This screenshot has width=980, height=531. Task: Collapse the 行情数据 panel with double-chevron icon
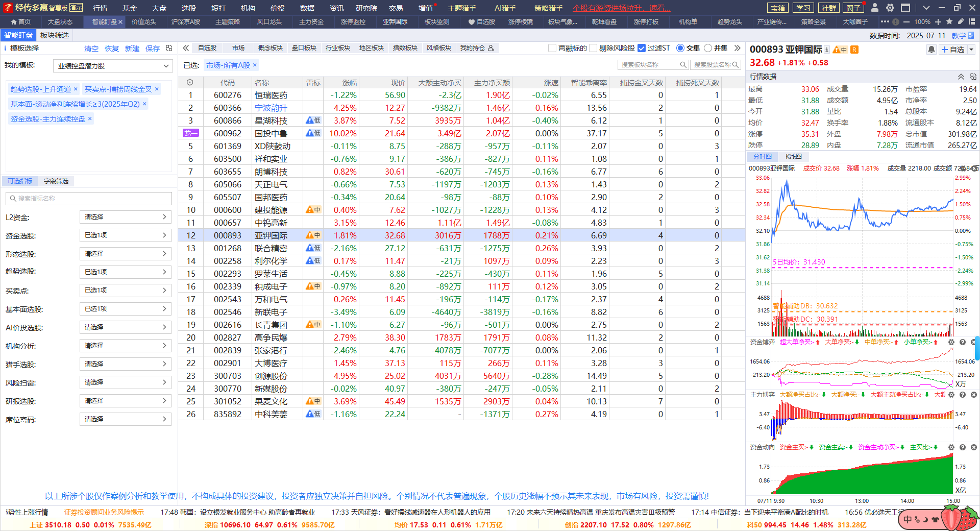[961, 77]
